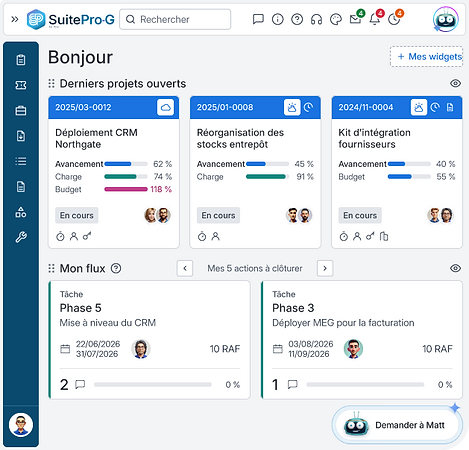Click Charge 91 % progress bar
Screen dimensions: 469x450
[x=267, y=177]
